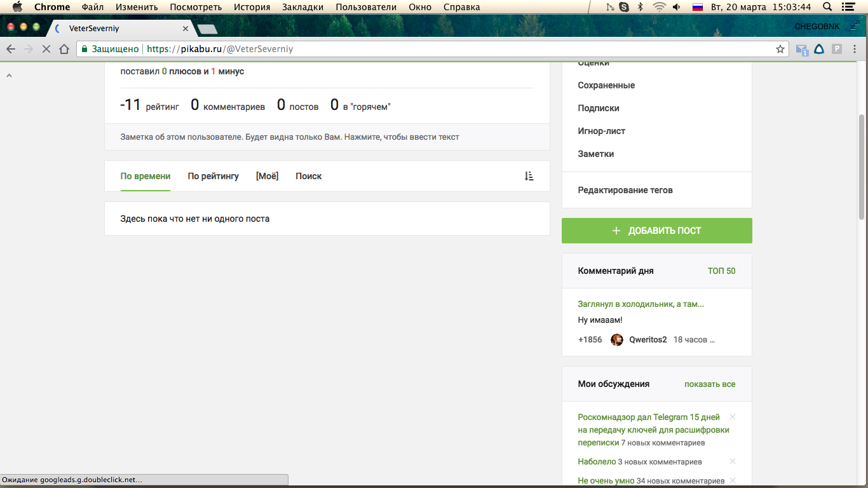This screenshot has height=488, width=868.
Task: Open the Наболело discussion link
Action: 597,462
